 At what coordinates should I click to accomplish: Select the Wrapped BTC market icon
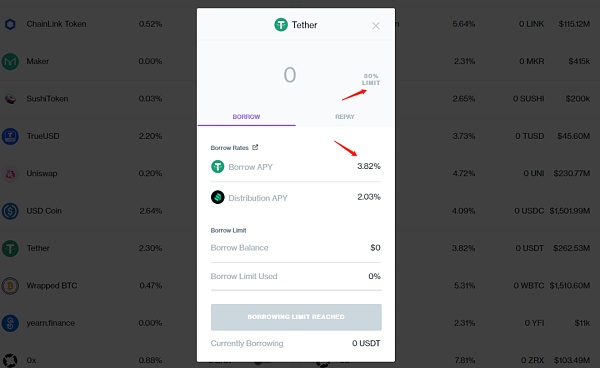click(10, 286)
